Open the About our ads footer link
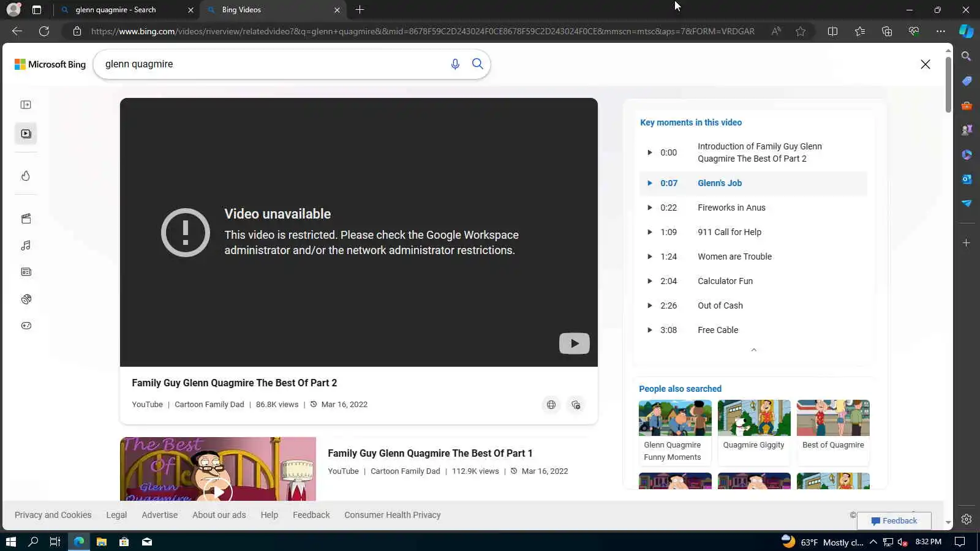This screenshot has width=980, height=551. [x=219, y=515]
